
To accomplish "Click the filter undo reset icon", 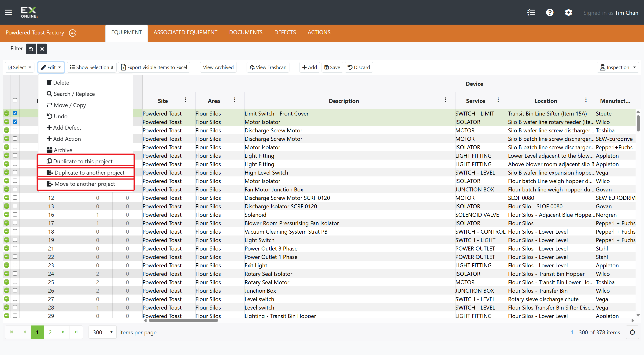I will (31, 49).
